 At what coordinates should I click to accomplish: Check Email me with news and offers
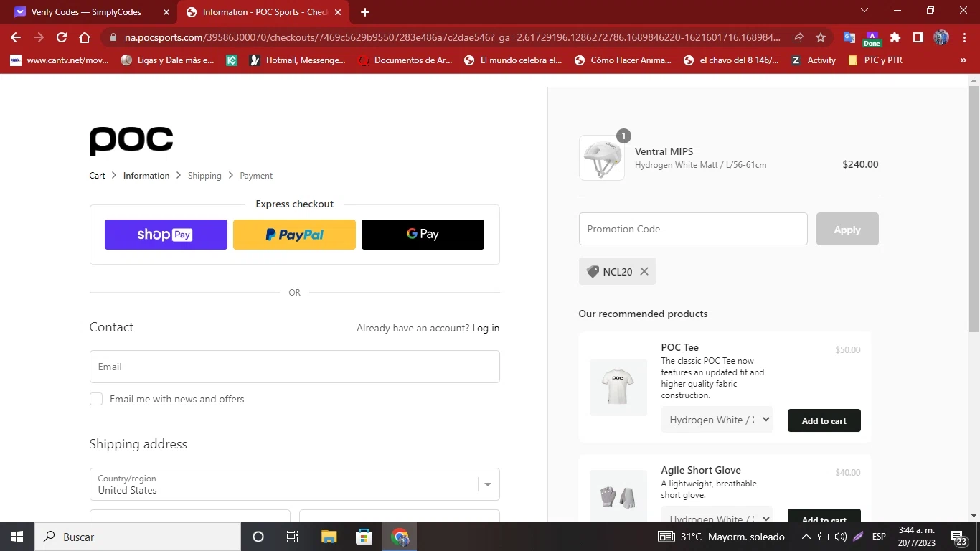click(96, 399)
